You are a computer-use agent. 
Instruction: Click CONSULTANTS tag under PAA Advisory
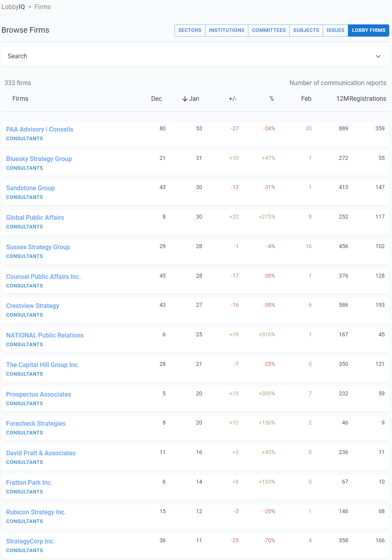tap(24, 139)
